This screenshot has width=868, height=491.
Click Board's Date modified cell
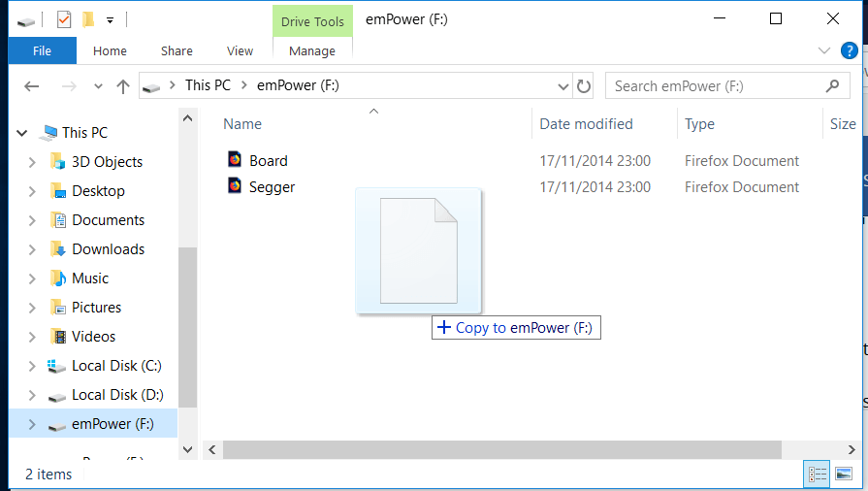[x=595, y=161]
